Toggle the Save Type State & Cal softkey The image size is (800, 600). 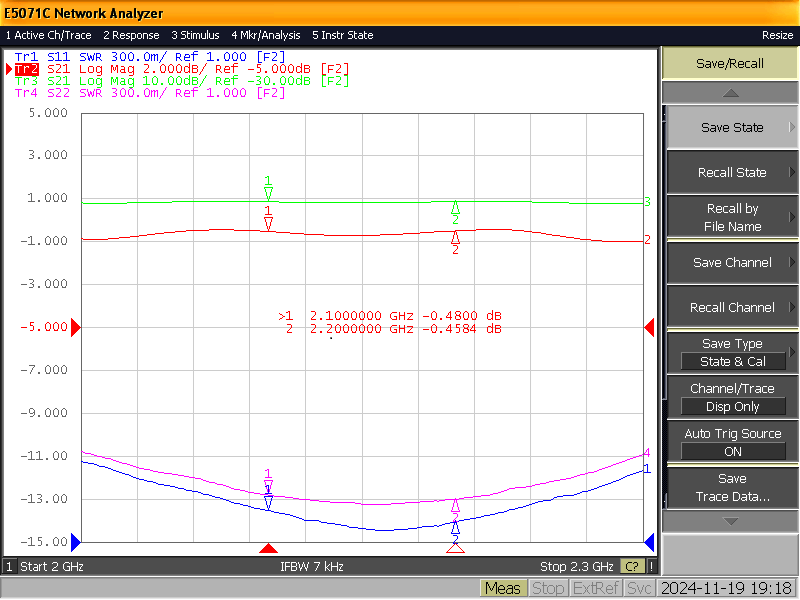click(733, 353)
